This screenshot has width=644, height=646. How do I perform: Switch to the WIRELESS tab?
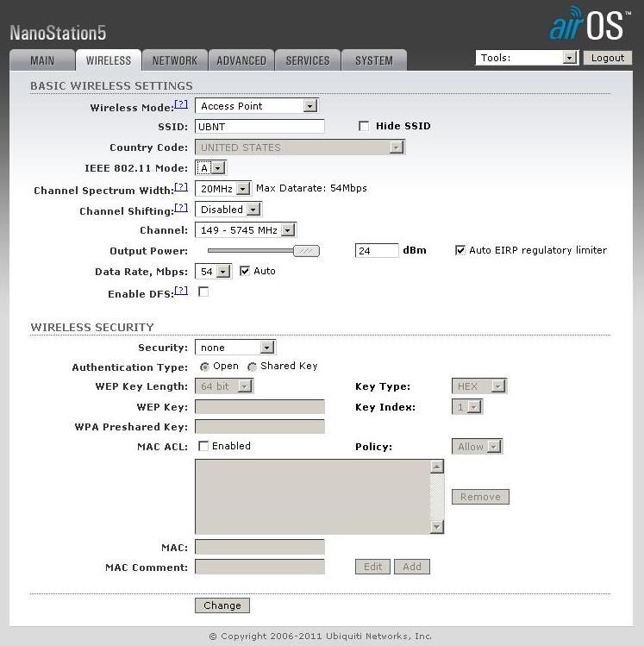click(109, 60)
